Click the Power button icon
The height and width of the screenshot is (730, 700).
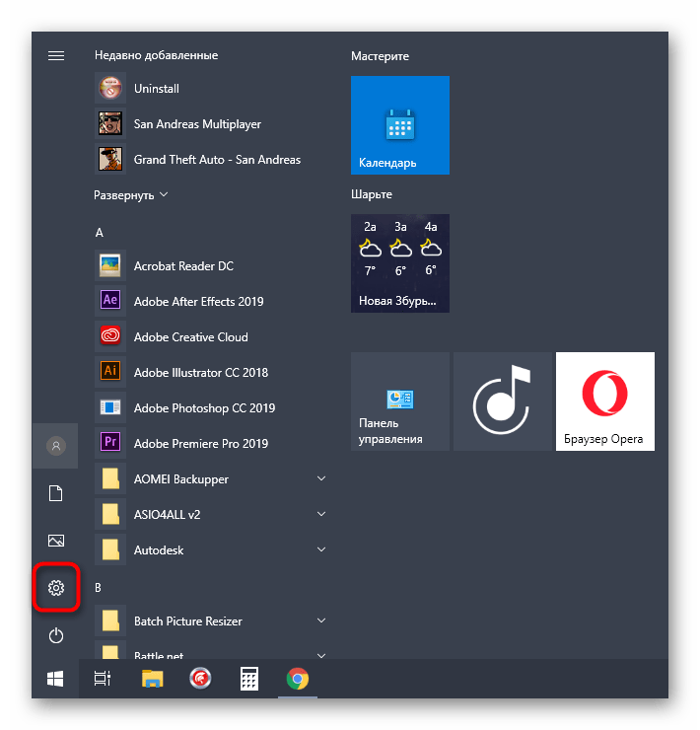click(56, 635)
